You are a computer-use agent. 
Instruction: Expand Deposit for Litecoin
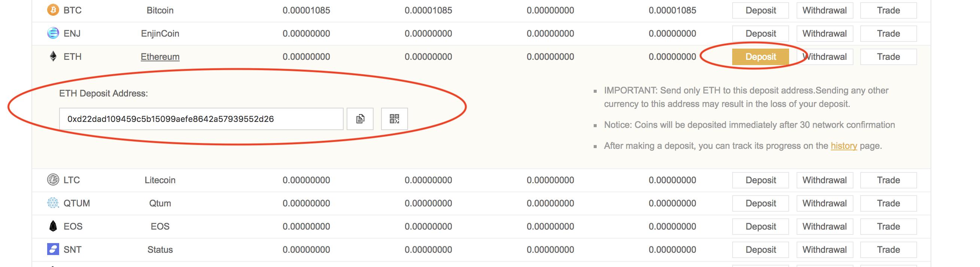(760, 180)
